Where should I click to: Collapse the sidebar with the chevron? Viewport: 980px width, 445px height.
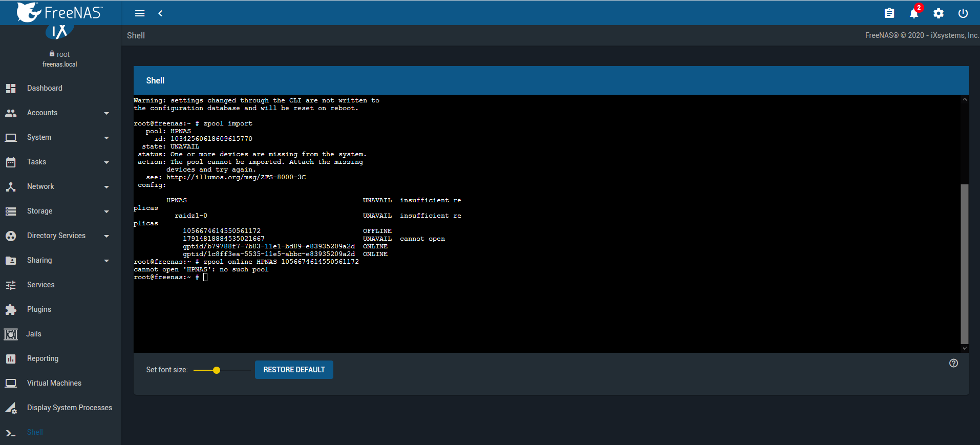click(x=160, y=13)
